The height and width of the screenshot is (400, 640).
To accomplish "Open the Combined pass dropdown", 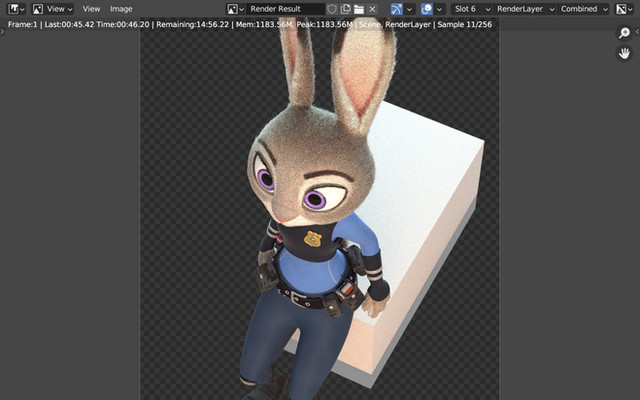I will click(583, 9).
